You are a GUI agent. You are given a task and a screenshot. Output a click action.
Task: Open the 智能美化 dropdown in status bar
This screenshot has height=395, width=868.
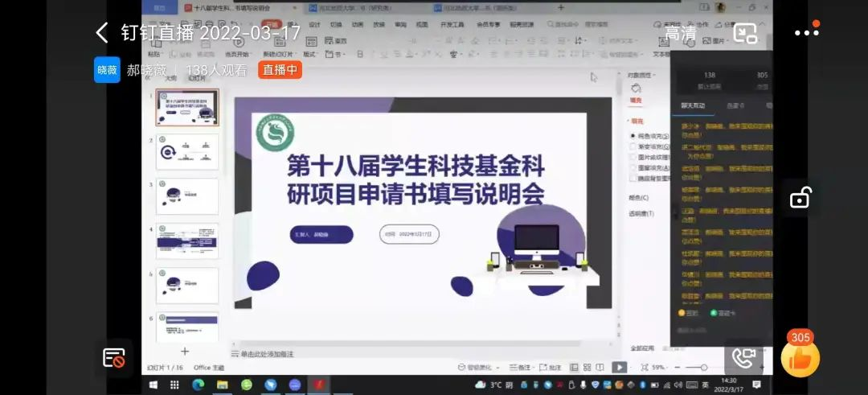(479, 368)
